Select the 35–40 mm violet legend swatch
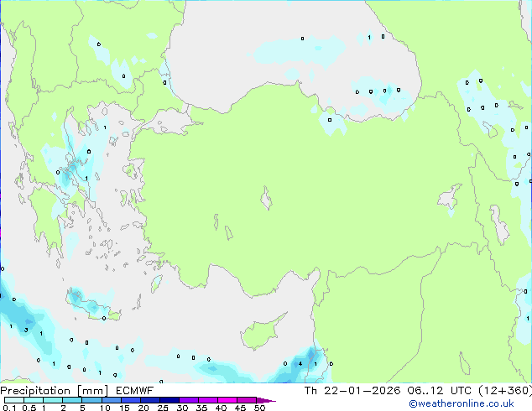 pyautogui.click(x=207, y=400)
